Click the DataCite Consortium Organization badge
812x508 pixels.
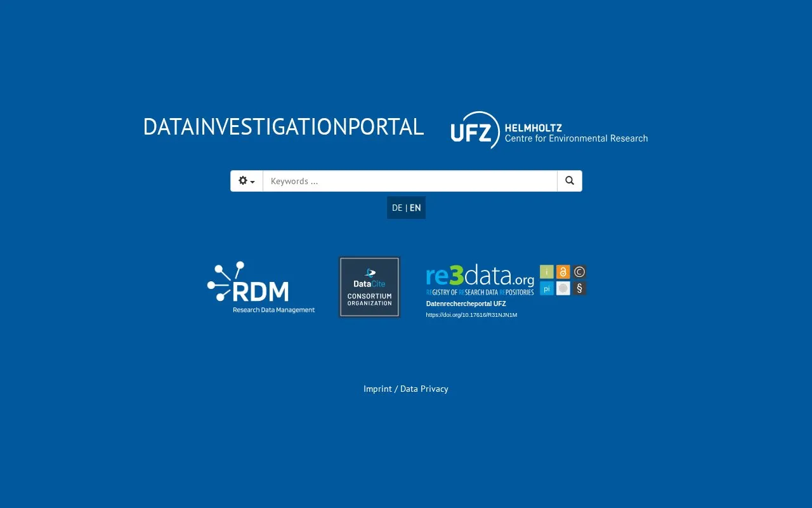[369, 287]
